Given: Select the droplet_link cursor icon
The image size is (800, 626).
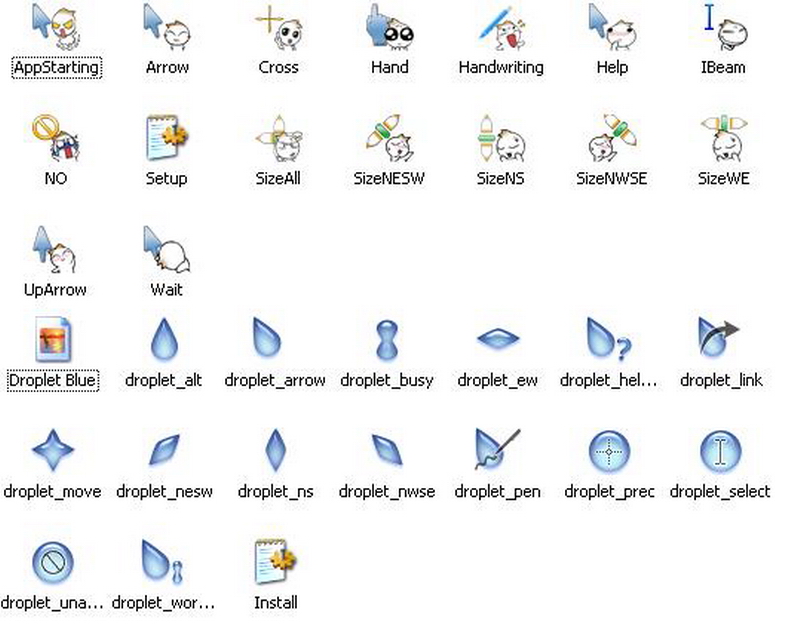Looking at the screenshot, I should tap(718, 337).
